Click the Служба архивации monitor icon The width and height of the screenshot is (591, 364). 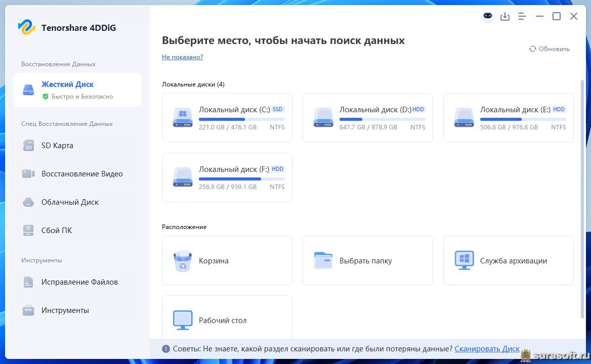point(464,260)
